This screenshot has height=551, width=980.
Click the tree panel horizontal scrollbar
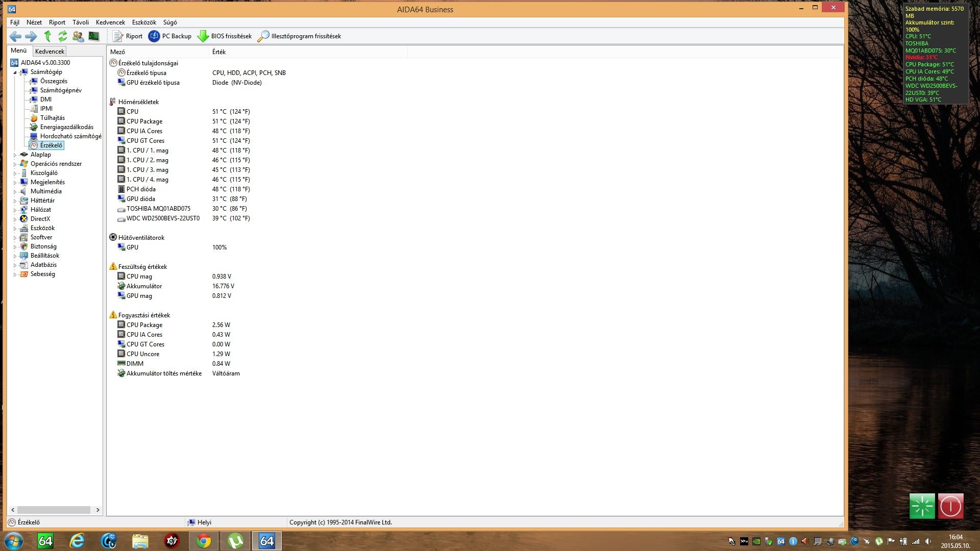point(54,510)
